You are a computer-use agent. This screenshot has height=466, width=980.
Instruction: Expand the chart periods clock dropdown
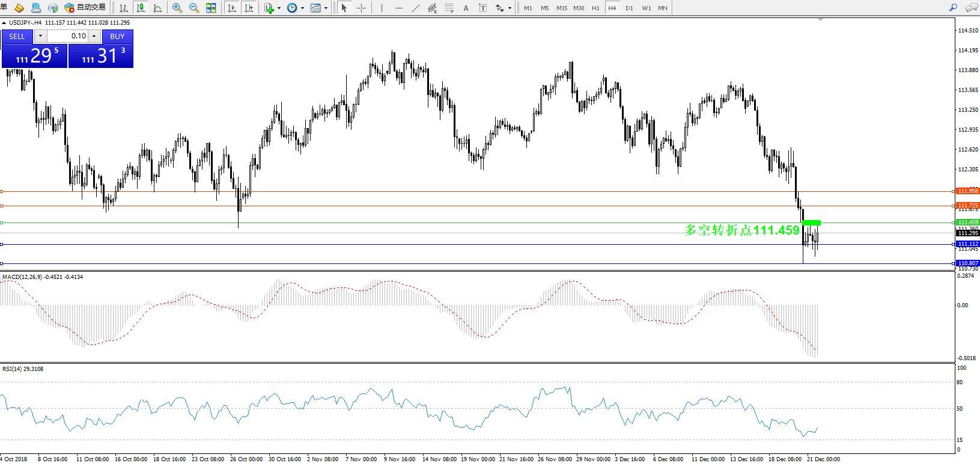point(302,8)
